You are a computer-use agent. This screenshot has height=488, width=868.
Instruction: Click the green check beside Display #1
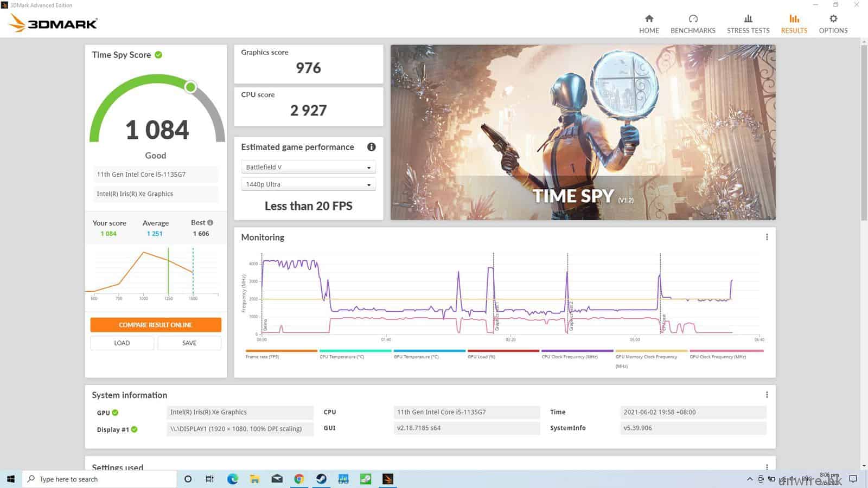tap(134, 429)
